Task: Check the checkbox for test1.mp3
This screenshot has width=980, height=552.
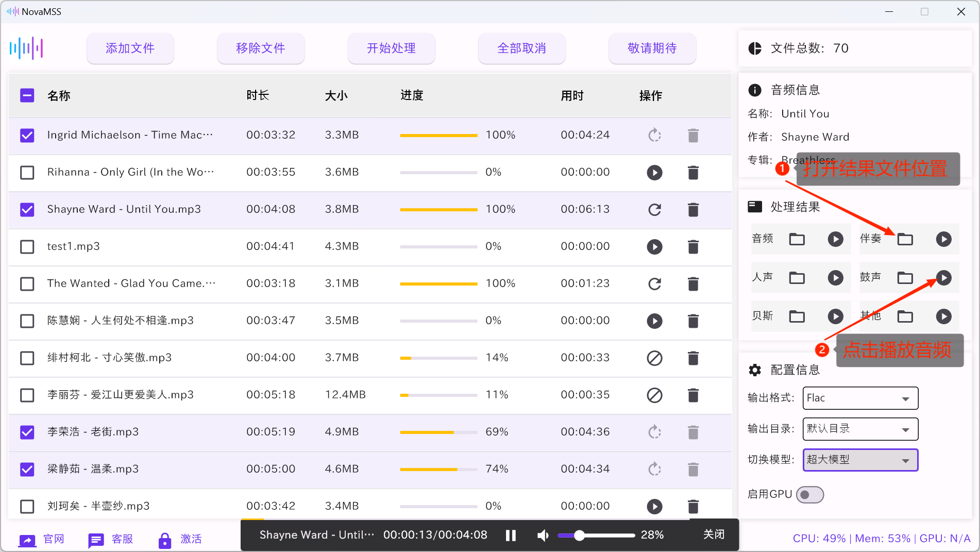Action: (x=27, y=247)
